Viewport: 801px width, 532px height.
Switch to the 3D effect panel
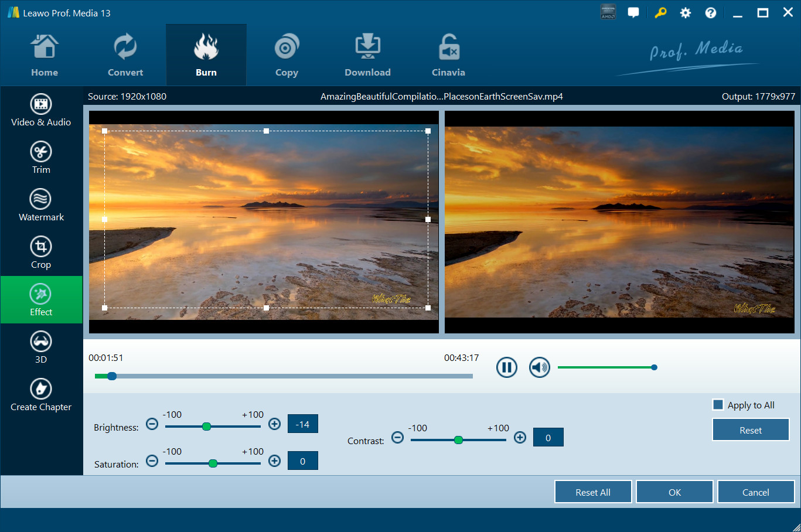click(41, 347)
